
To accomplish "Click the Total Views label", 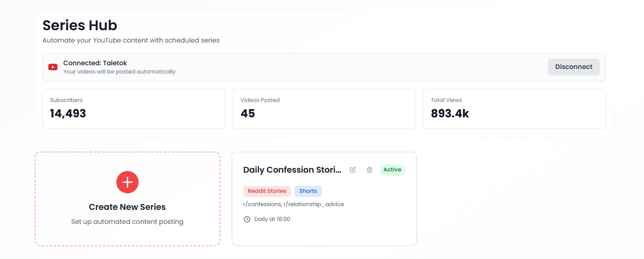I will (x=446, y=100).
